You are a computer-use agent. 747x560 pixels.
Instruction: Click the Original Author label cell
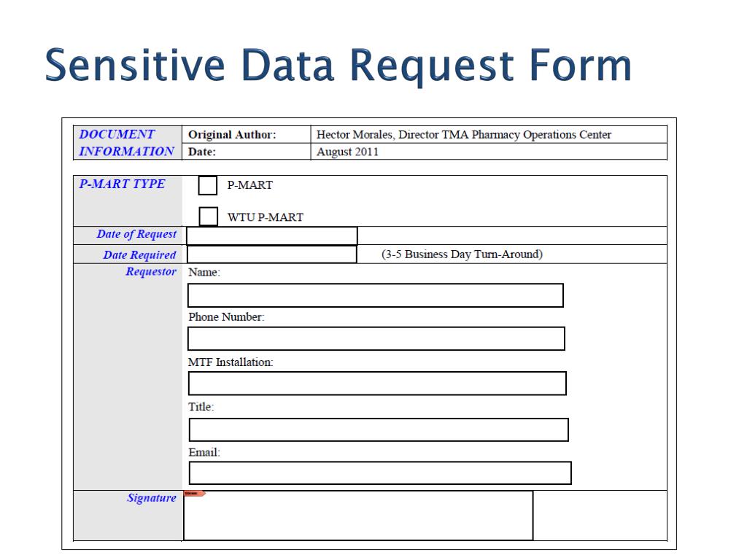[247, 135]
